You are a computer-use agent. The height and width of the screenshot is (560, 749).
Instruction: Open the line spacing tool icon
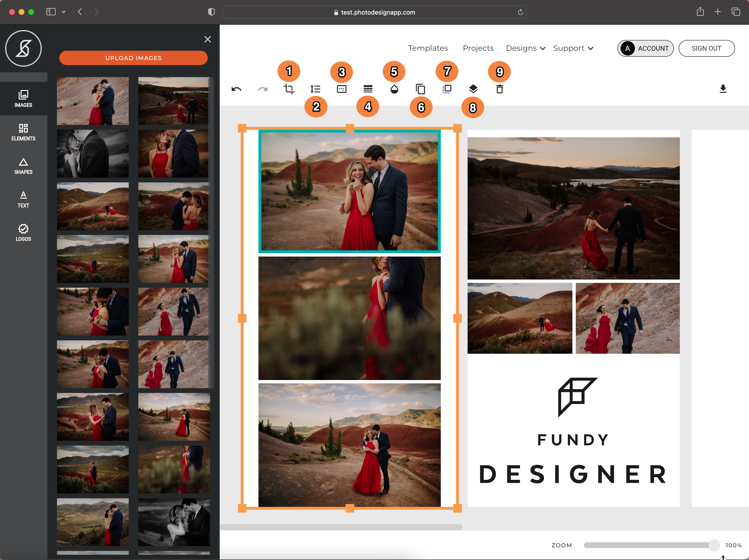(315, 89)
